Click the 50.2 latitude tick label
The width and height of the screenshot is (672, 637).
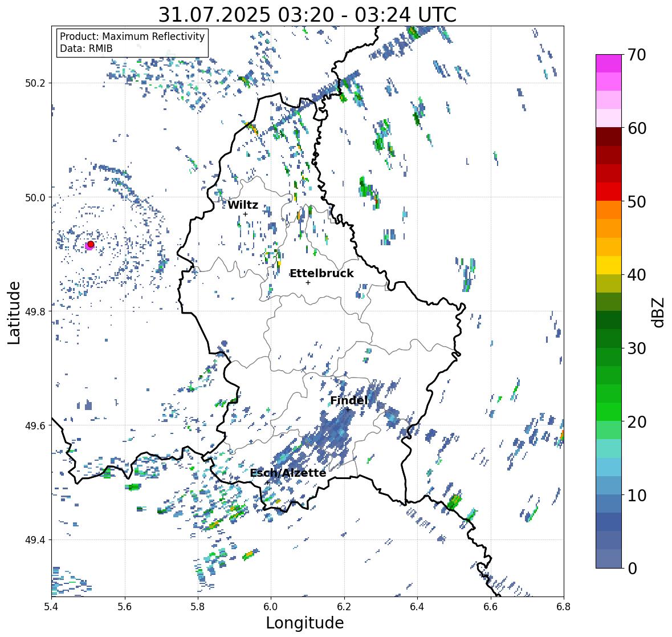(x=35, y=83)
